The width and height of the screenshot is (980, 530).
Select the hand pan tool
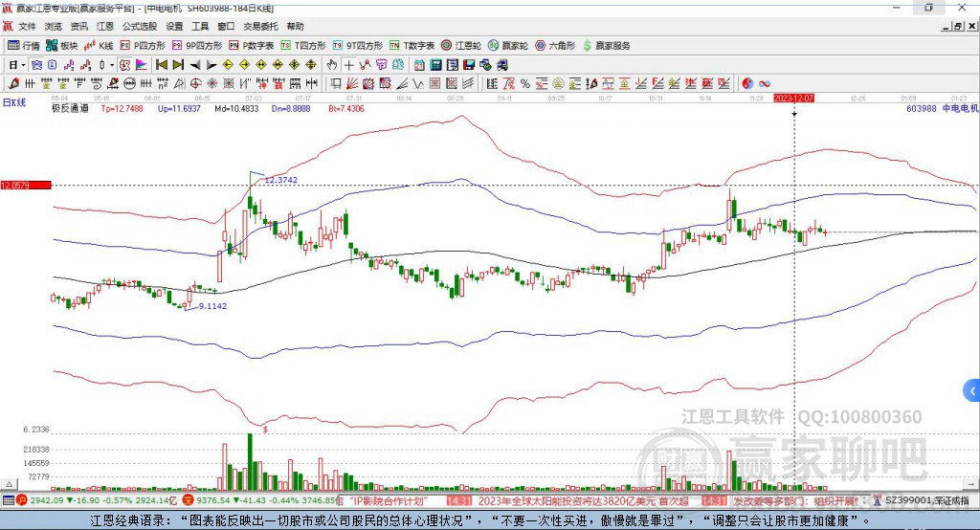[x=332, y=65]
